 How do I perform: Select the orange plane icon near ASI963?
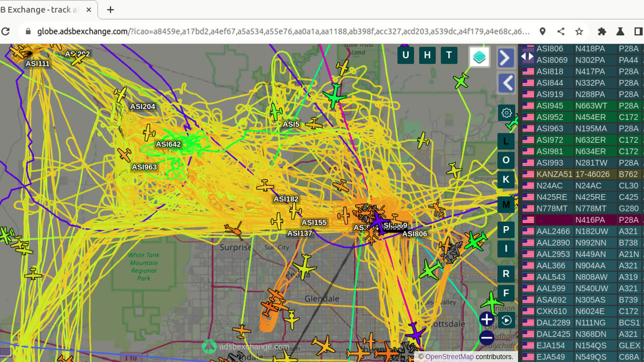[x=124, y=154]
